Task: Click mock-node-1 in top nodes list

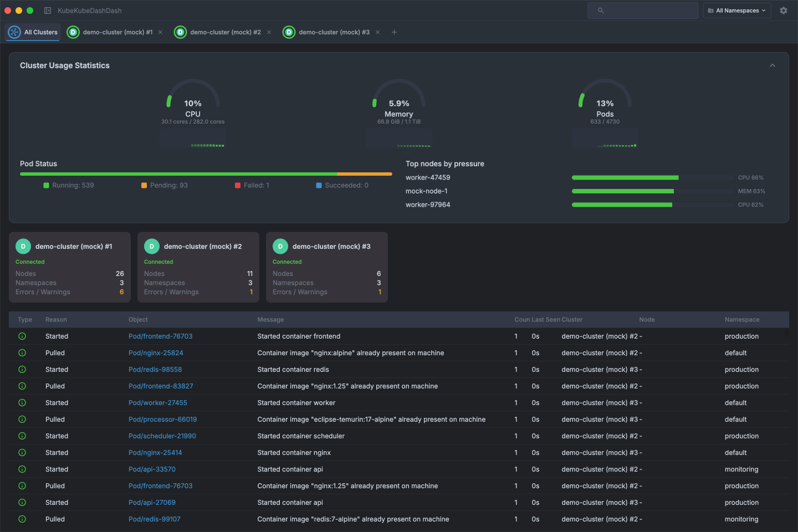Action: [427, 191]
